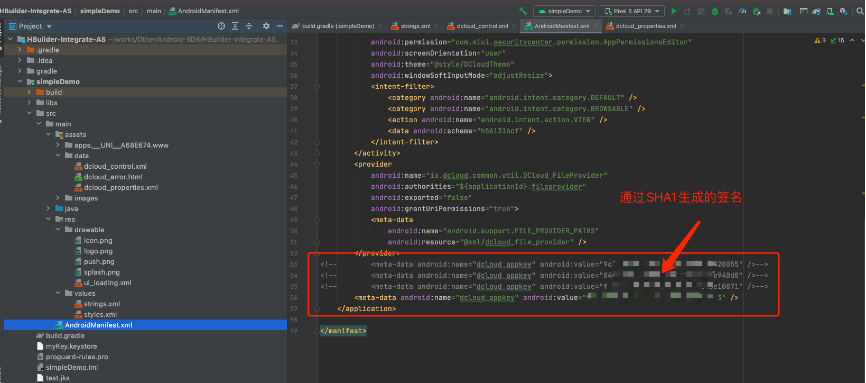Screen dimensions: 866x383
Task: Collapse the assets folder arrow
Action: coord(48,135)
